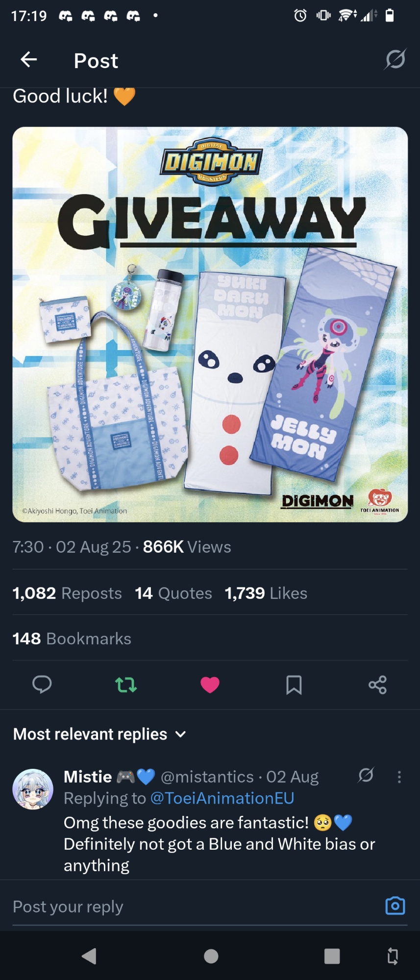420x980 pixels.
Task: View 1,739 Likes list
Action: [266, 593]
